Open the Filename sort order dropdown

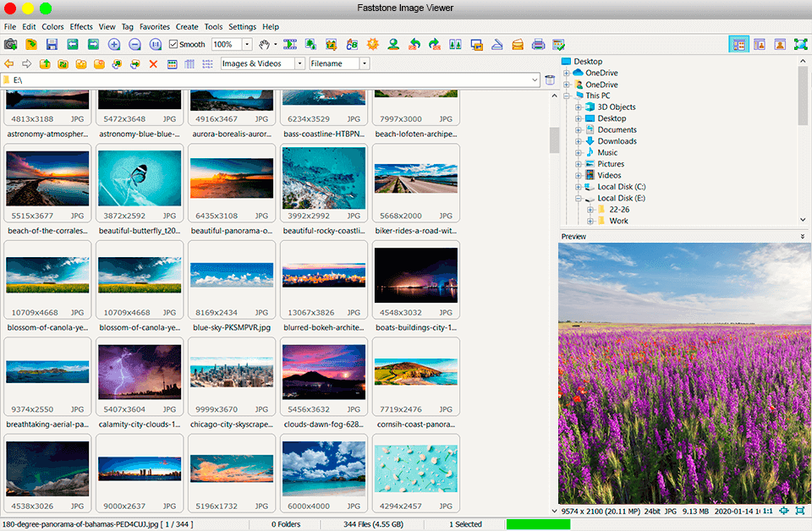(x=364, y=63)
